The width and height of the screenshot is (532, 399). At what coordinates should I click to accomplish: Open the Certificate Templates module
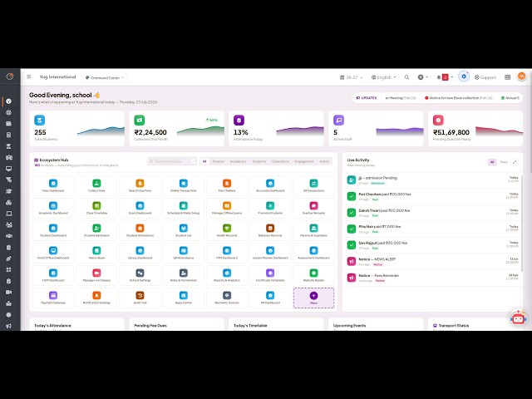(x=270, y=275)
